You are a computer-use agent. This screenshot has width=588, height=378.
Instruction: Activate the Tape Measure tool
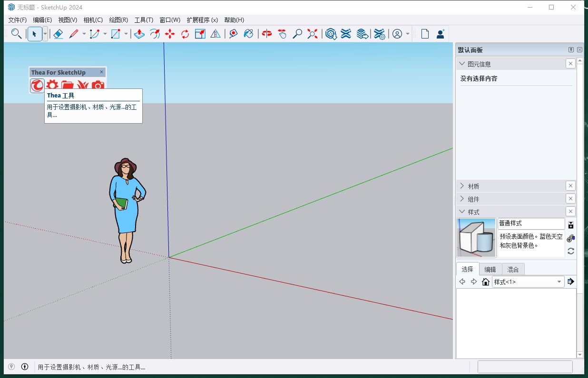pos(233,34)
